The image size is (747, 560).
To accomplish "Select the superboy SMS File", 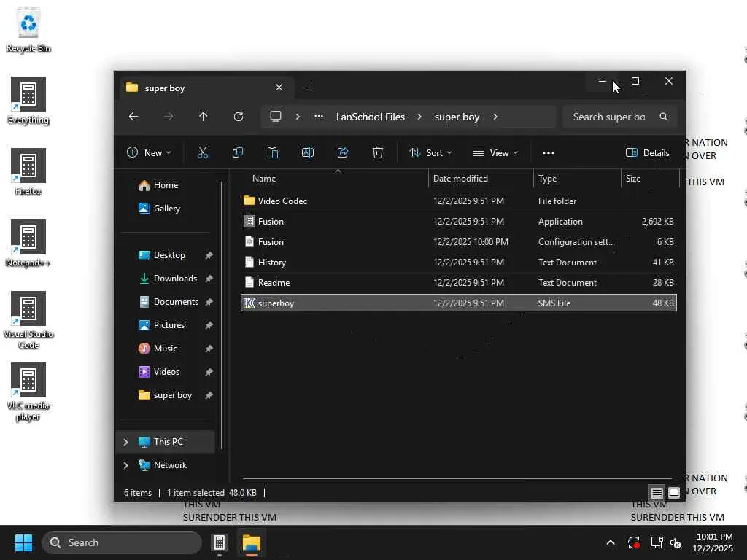I will pyautogui.click(x=458, y=303).
